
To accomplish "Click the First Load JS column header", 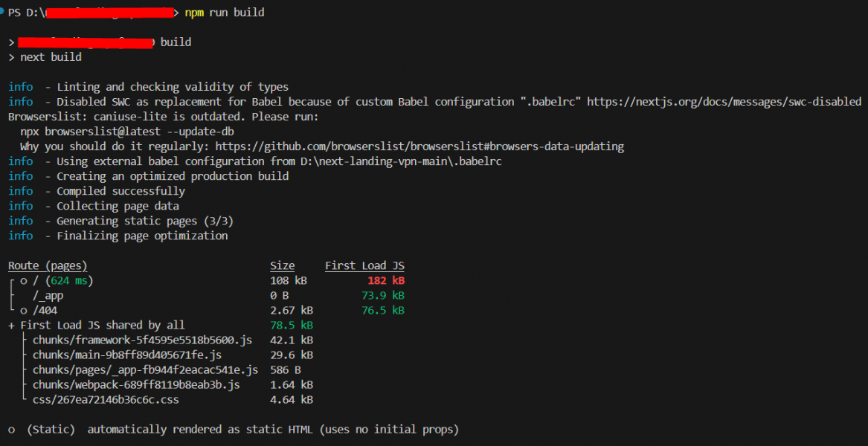I will (x=364, y=265).
